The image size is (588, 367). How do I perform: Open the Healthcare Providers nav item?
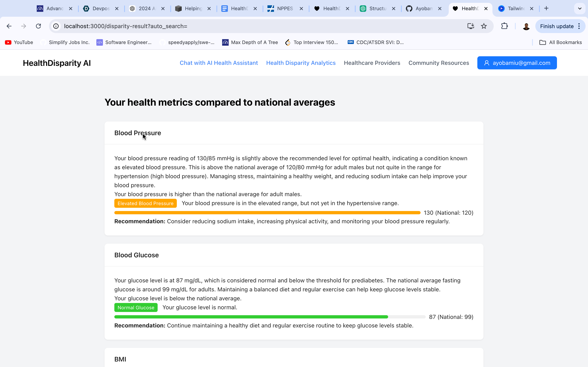372,63
